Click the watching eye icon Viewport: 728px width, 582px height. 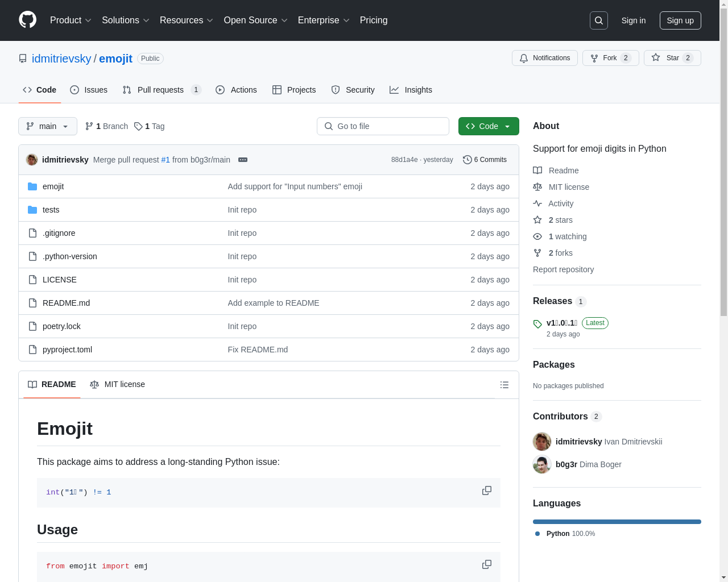pos(537,236)
